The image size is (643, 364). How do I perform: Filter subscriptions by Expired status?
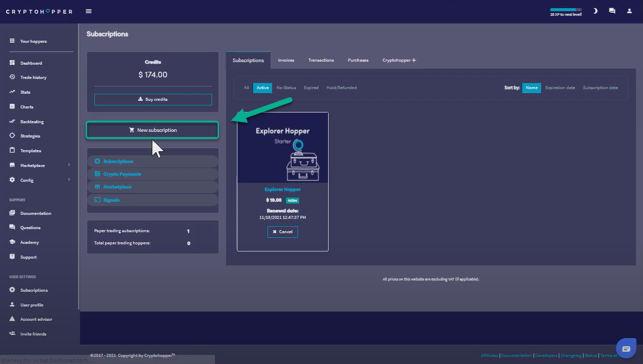click(x=311, y=88)
